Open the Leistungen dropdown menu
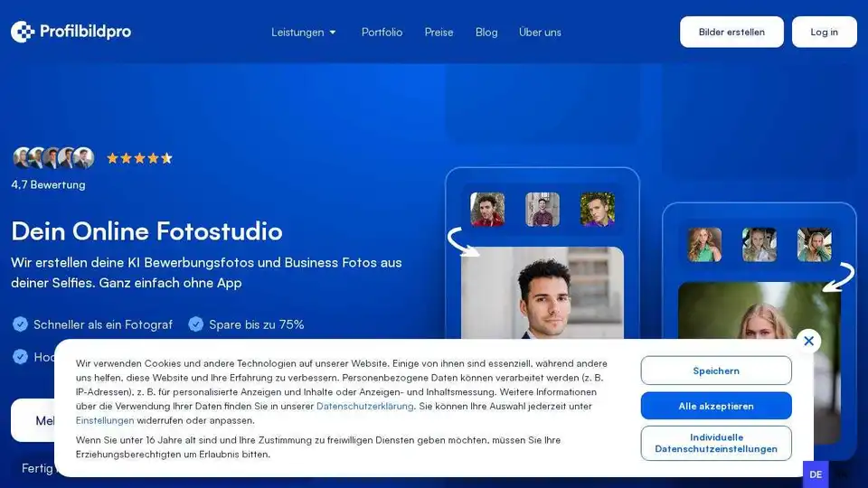 pyautogui.click(x=304, y=33)
